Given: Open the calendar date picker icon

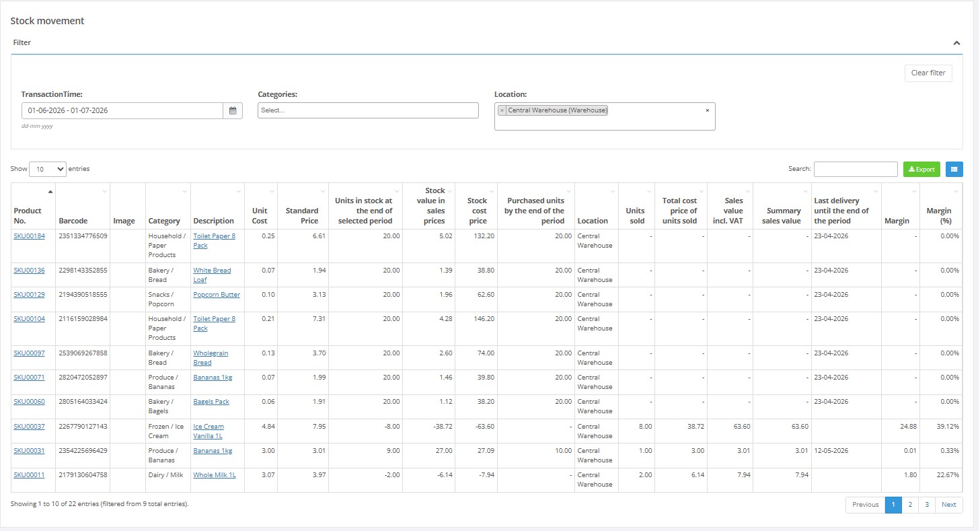Looking at the screenshot, I should pyautogui.click(x=233, y=110).
